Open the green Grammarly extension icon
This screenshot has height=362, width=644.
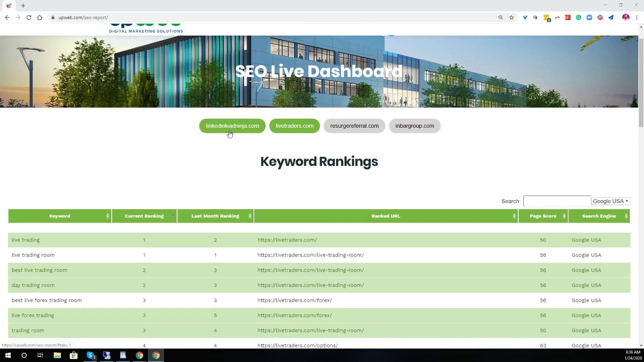(579, 17)
